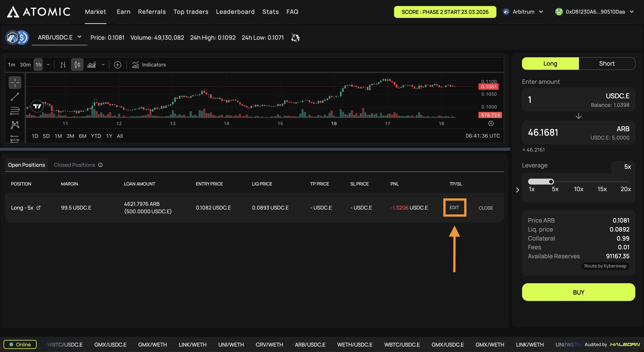Select the trend line drawing tool
The image size is (644, 352).
click(x=15, y=97)
